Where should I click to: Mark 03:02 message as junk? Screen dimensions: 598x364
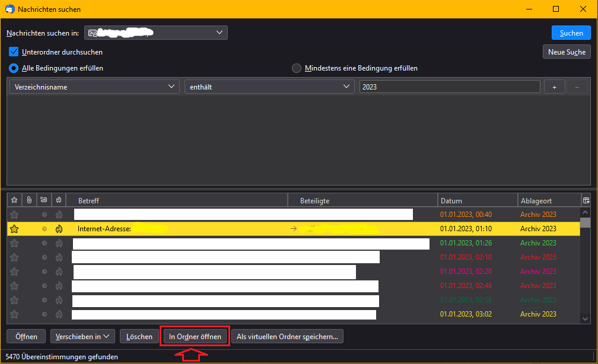point(59,314)
